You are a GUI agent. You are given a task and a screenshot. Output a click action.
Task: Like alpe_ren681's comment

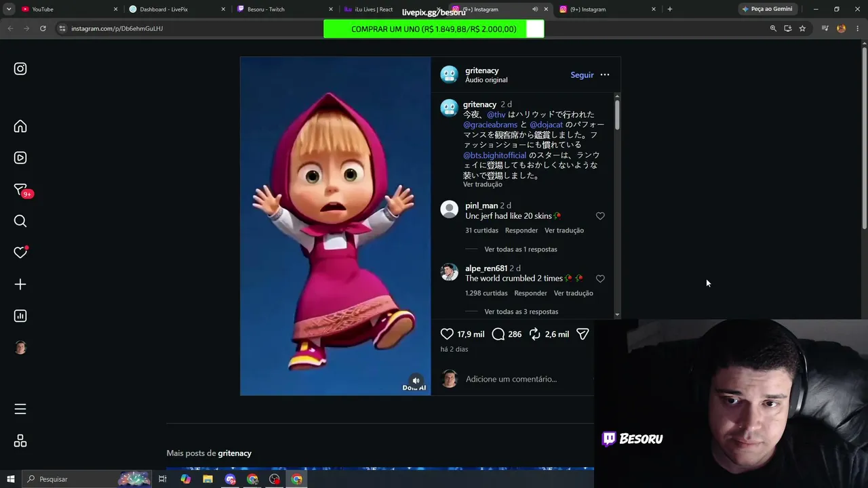pyautogui.click(x=600, y=279)
